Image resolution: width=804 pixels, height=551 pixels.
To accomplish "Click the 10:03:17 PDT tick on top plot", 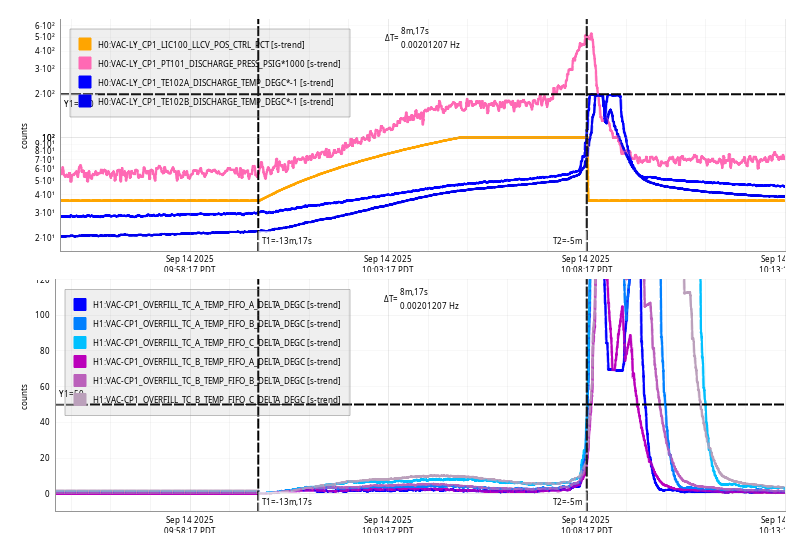I will click(x=389, y=263).
